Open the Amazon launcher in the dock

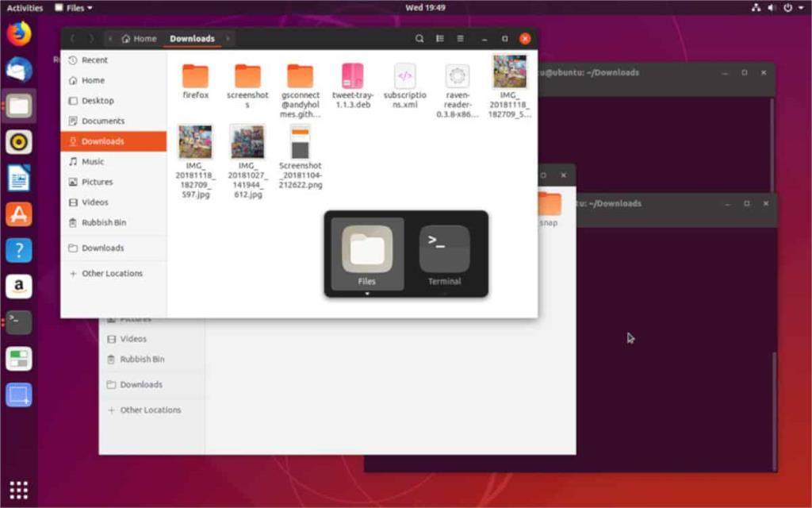coord(19,286)
